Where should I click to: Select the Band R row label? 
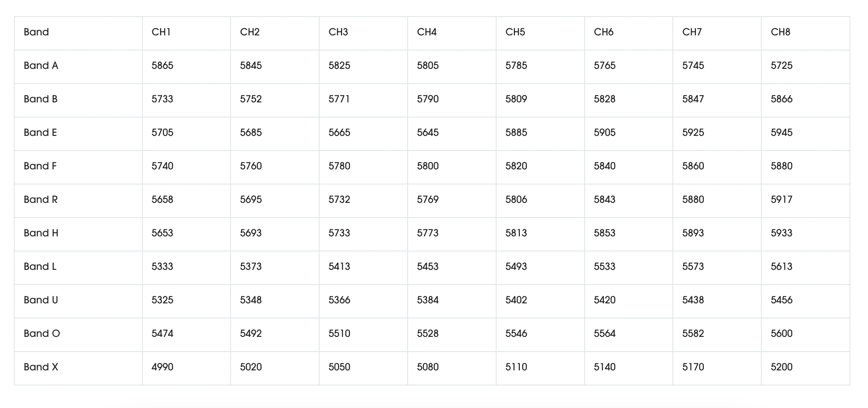(x=41, y=199)
